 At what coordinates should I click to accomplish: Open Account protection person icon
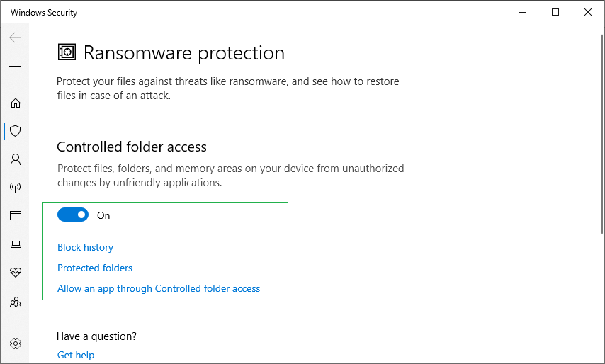tap(16, 159)
